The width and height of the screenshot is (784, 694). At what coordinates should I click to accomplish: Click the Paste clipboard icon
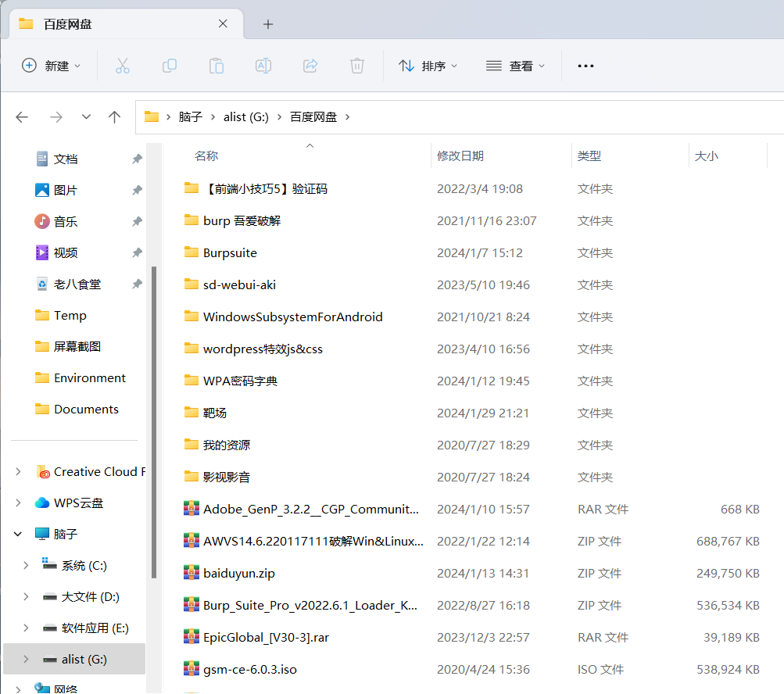[x=217, y=66]
